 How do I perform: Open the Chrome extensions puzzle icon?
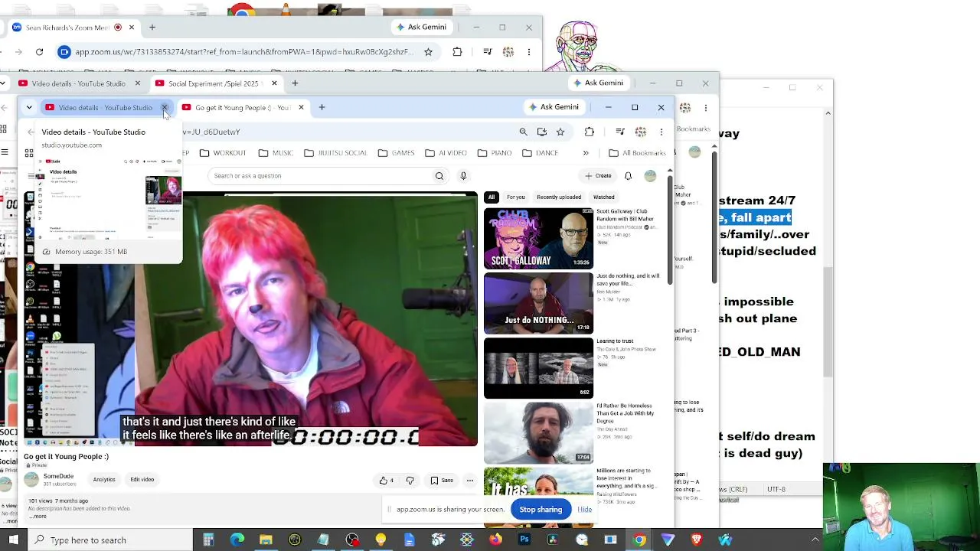589,132
